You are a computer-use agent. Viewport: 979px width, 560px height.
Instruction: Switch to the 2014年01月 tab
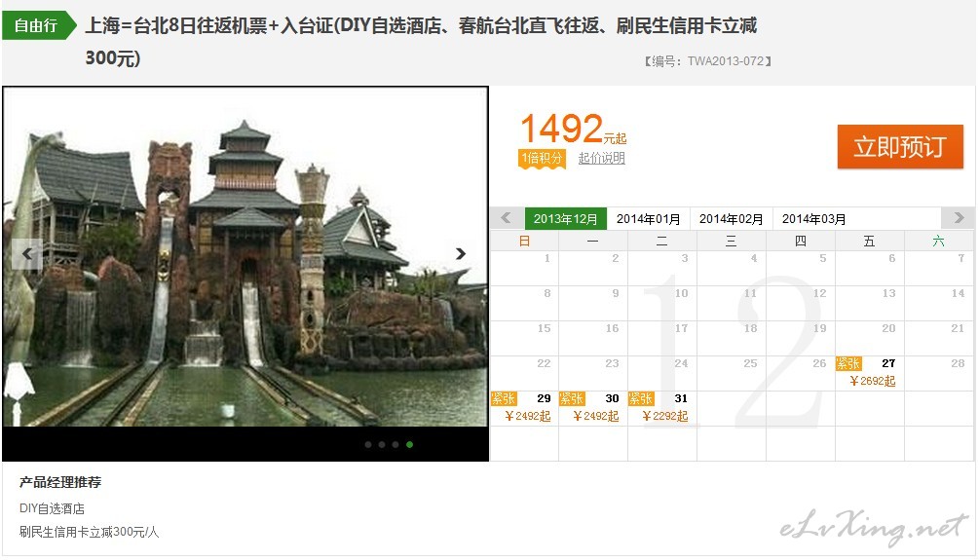[648, 218]
